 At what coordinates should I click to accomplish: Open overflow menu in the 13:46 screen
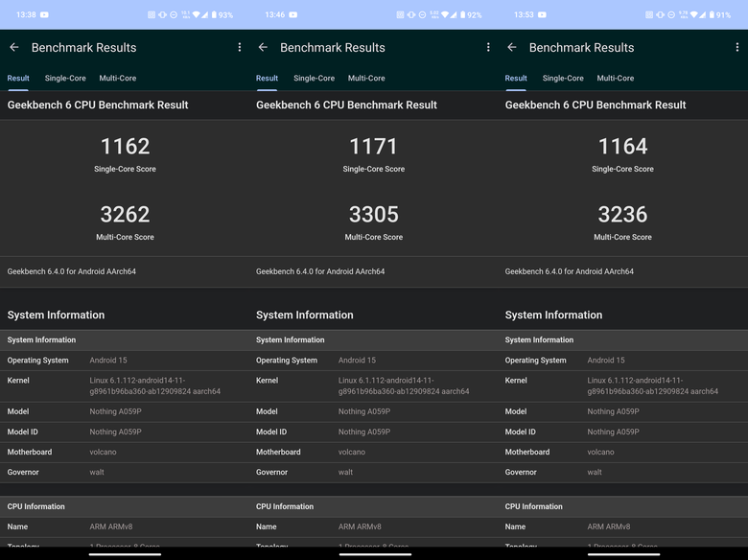click(x=488, y=47)
